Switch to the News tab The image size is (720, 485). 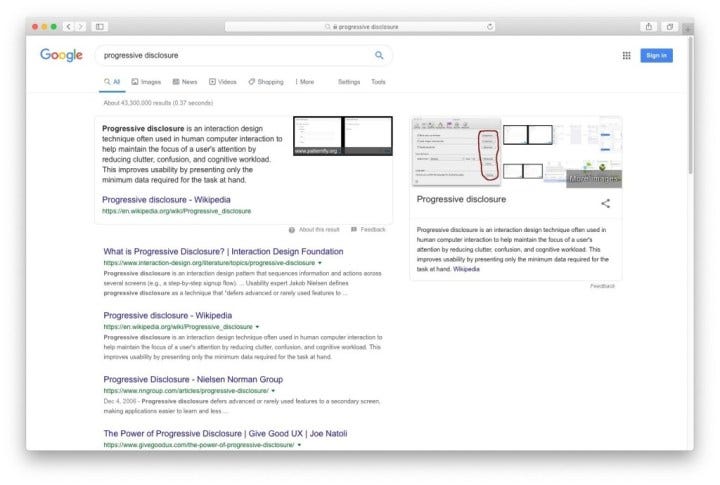pos(185,82)
